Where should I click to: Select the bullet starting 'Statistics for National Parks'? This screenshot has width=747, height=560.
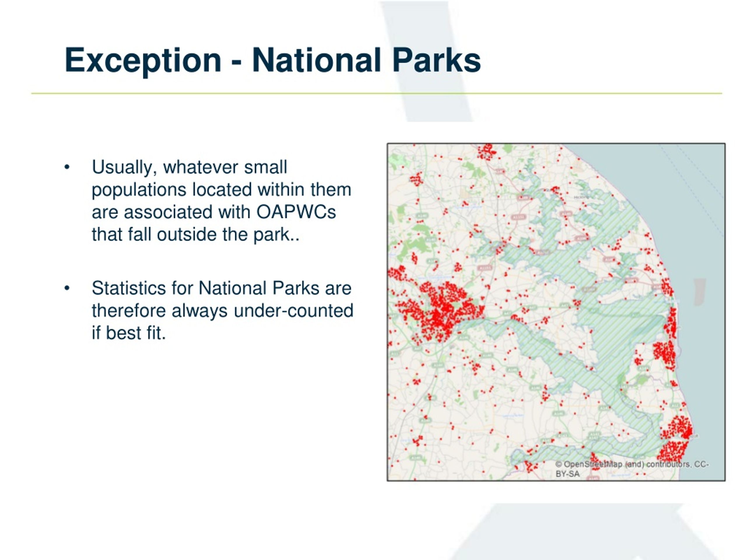click(x=223, y=310)
